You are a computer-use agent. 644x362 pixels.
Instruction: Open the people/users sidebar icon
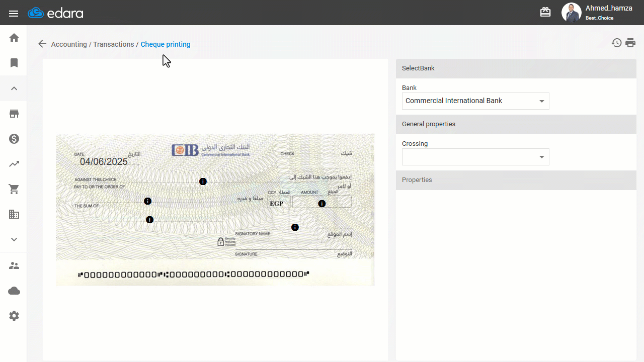point(14,265)
